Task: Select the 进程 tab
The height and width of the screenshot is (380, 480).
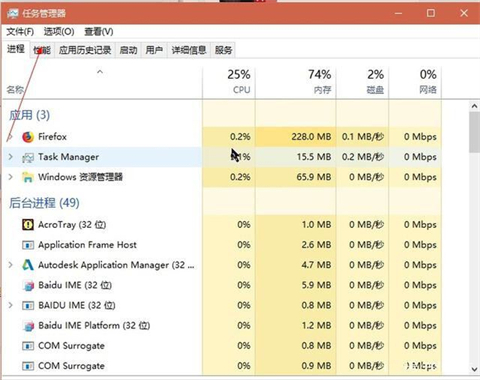Action: click(x=16, y=49)
